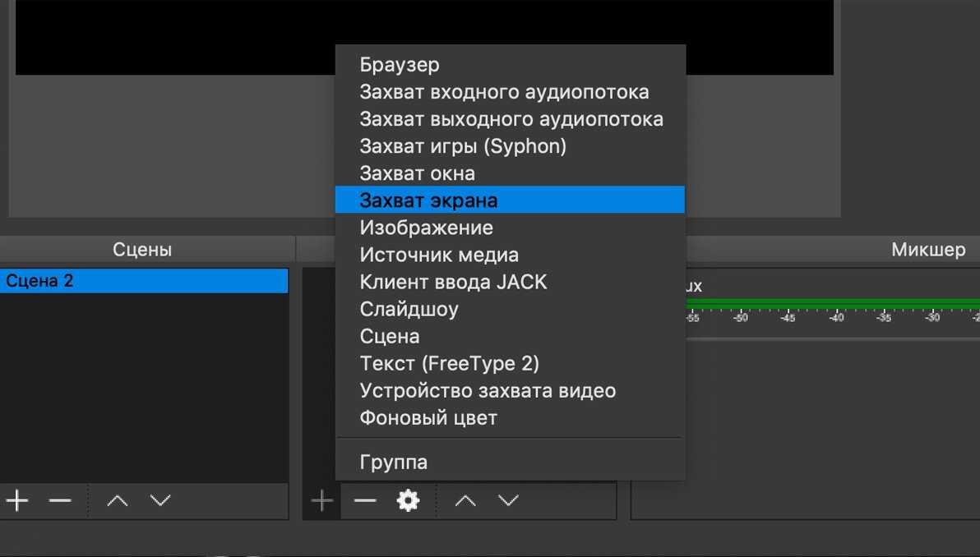
Task: Choose Текст (FreeType 2) entry
Action: point(449,363)
